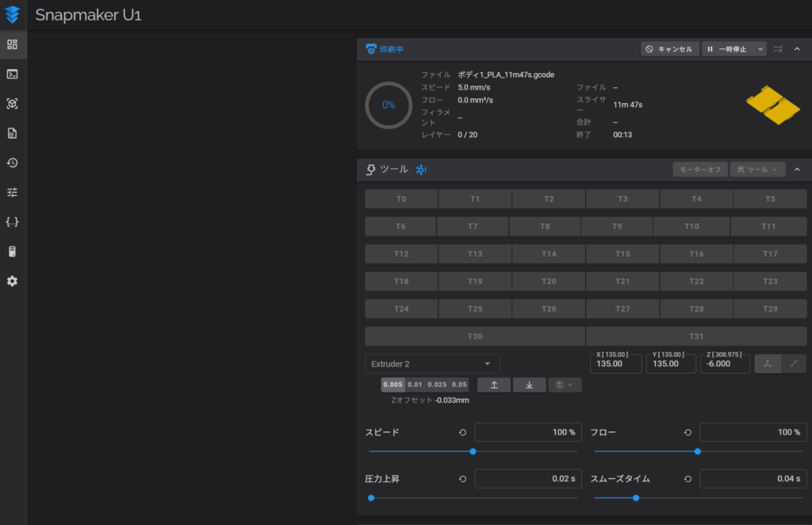Open the Tune sliders sidebar page
Viewport: 812px width, 525px height.
[x=13, y=192]
